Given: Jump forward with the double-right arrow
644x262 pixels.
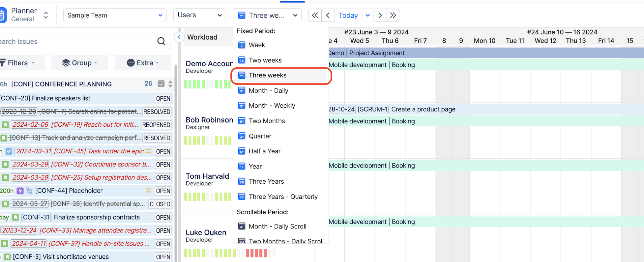Looking at the screenshot, I should [393, 15].
